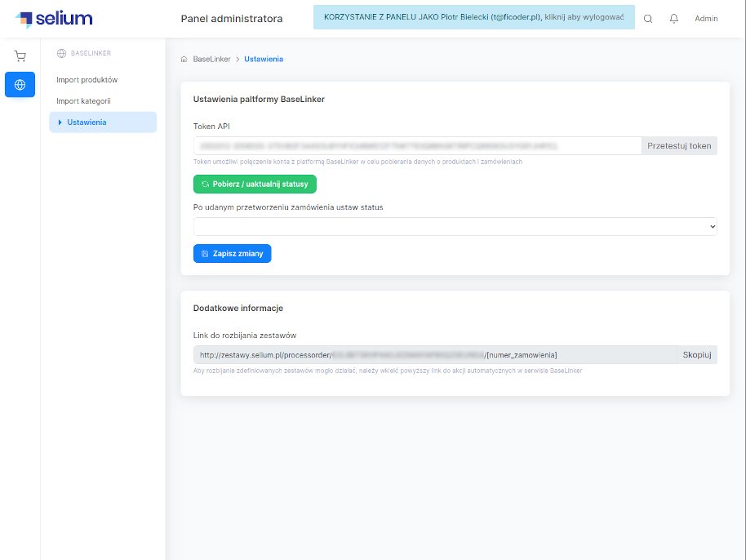Open Import produktów menu item

click(87, 80)
